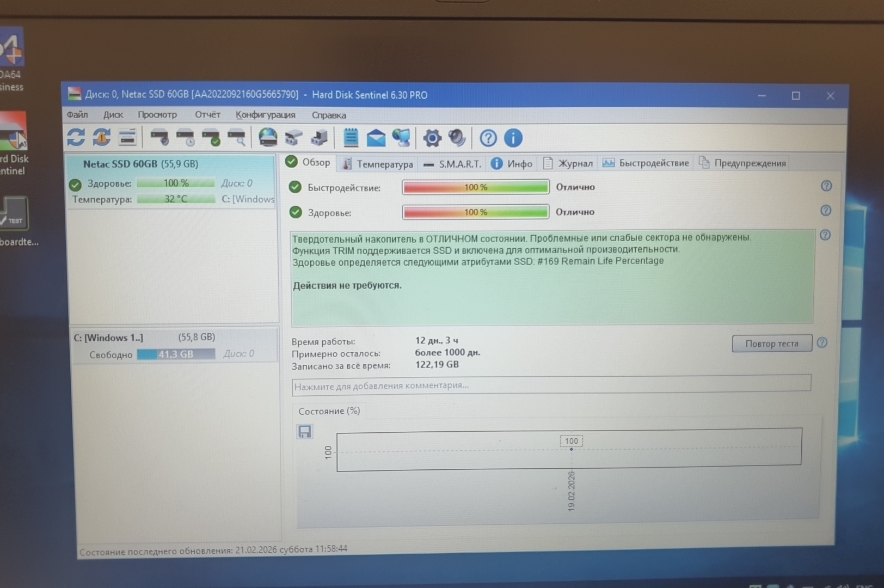Click the send report by email envelope icon
This screenshot has width=884, height=588.
[376, 138]
